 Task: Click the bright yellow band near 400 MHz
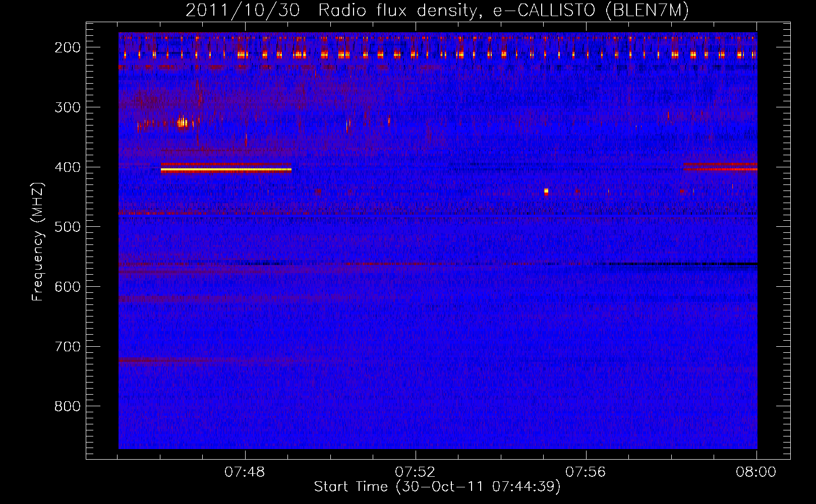226,170
